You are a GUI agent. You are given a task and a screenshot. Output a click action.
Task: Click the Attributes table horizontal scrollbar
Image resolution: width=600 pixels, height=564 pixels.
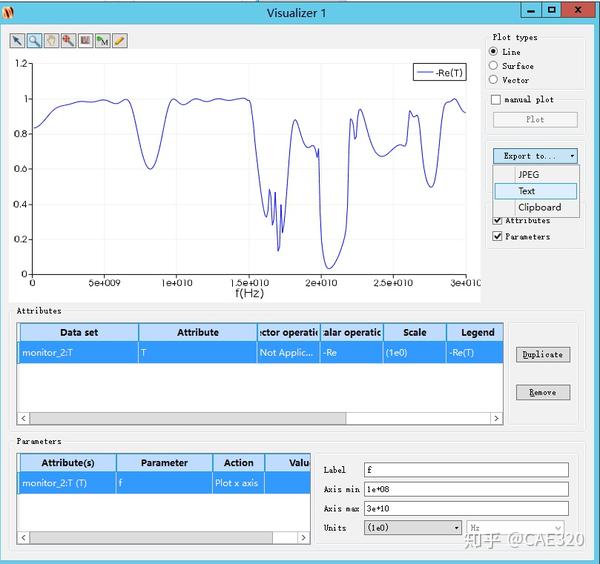click(260, 418)
